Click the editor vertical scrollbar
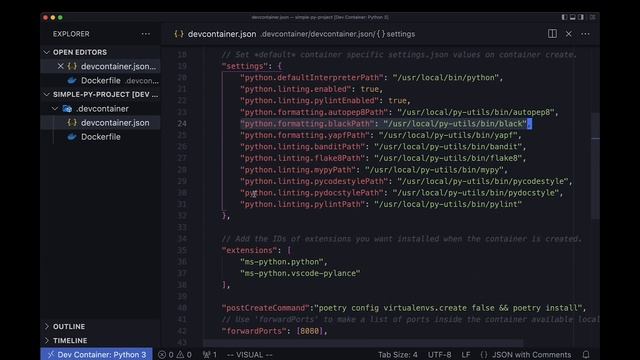This screenshot has width=640, height=360. (596, 166)
